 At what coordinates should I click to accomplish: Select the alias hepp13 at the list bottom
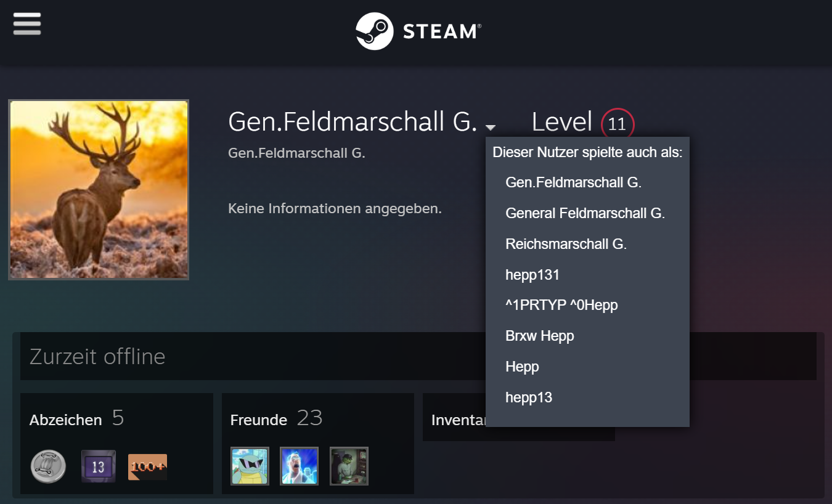pyautogui.click(x=529, y=397)
